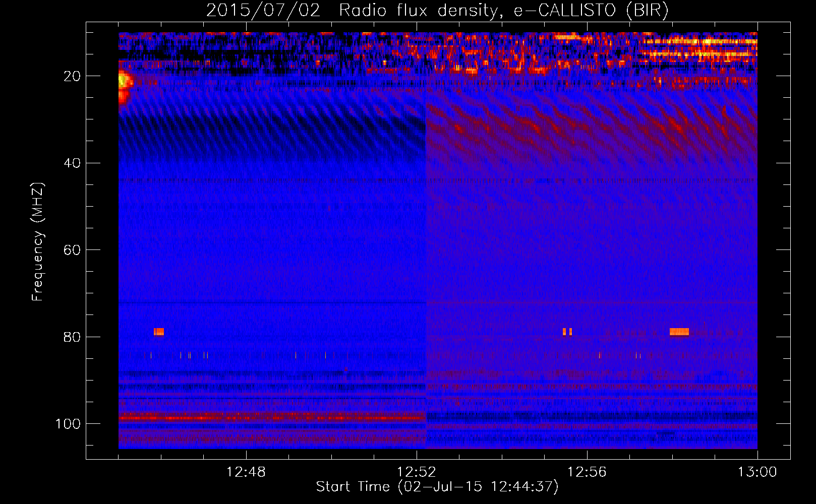Click the 12:48 time tick label

tap(246, 472)
